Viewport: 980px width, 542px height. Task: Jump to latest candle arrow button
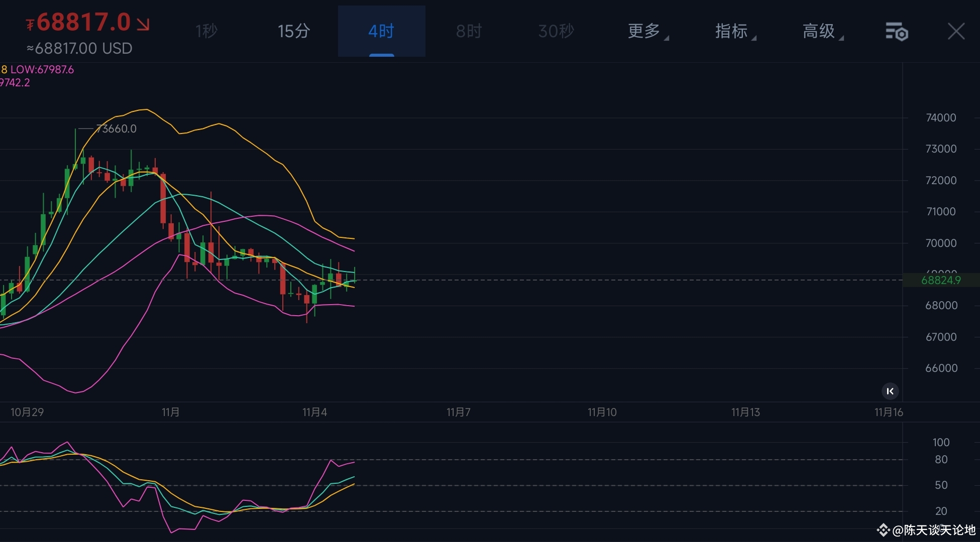(890, 391)
